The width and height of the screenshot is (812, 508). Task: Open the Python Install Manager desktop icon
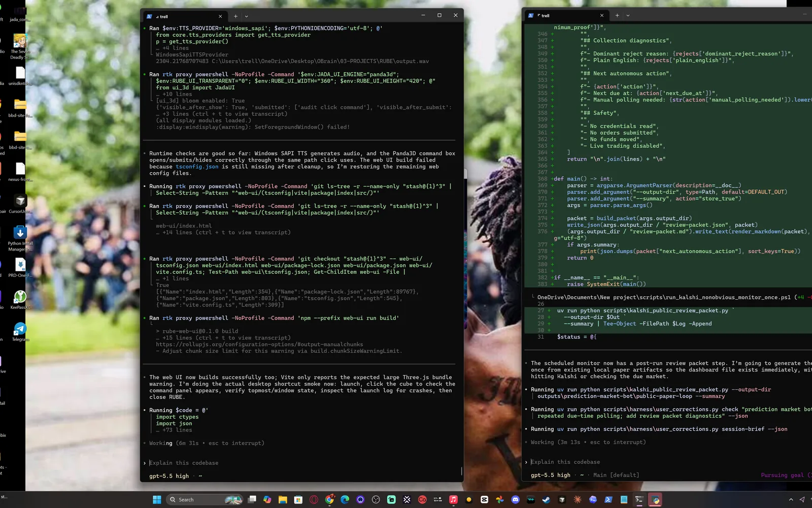click(x=20, y=239)
